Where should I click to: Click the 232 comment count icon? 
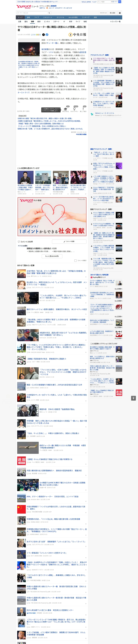coord(33,35)
